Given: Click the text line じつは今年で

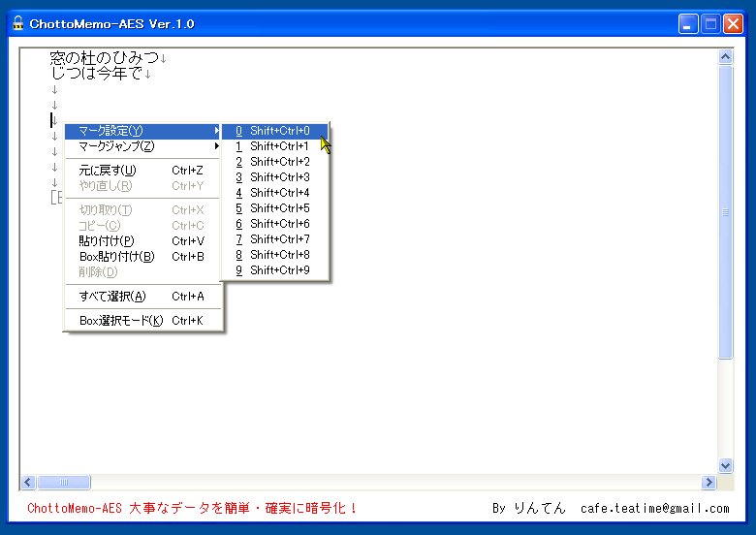Looking at the screenshot, I should tap(96, 74).
